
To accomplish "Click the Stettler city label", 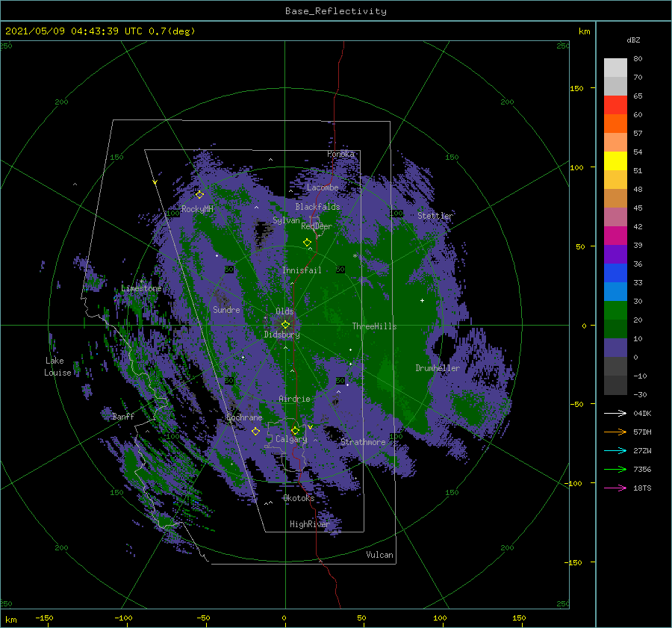I will pos(435,216).
